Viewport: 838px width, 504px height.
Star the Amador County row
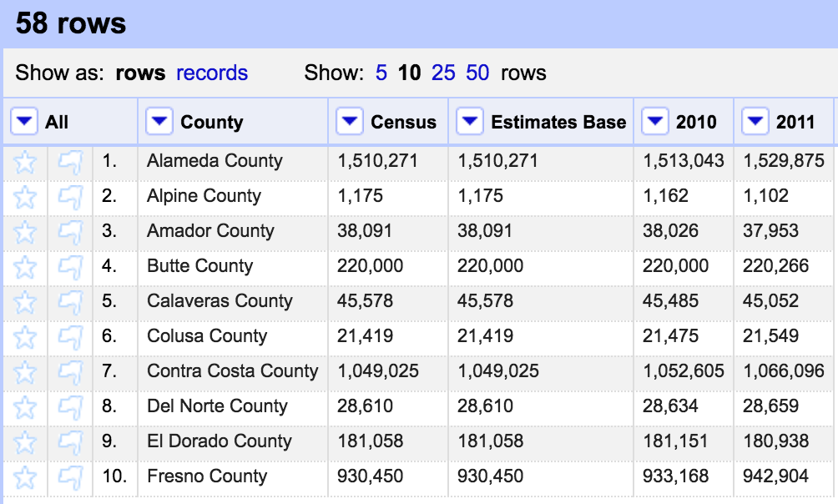point(26,232)
